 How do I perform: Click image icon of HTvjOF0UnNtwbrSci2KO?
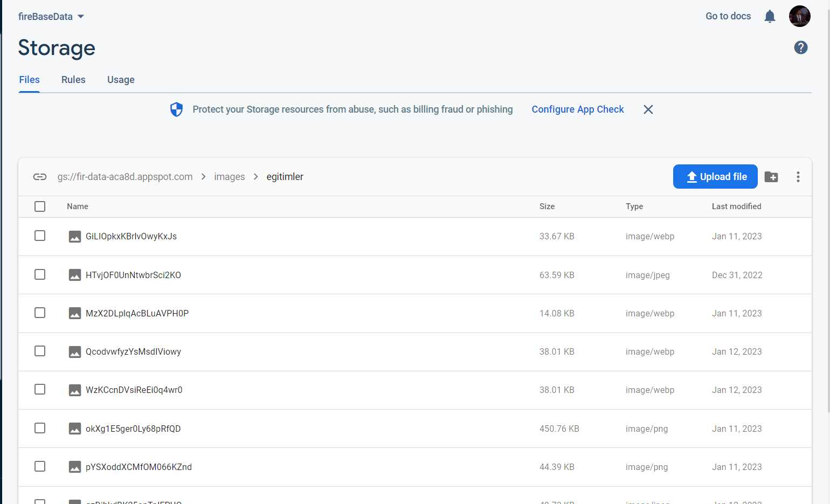[75, 275]
